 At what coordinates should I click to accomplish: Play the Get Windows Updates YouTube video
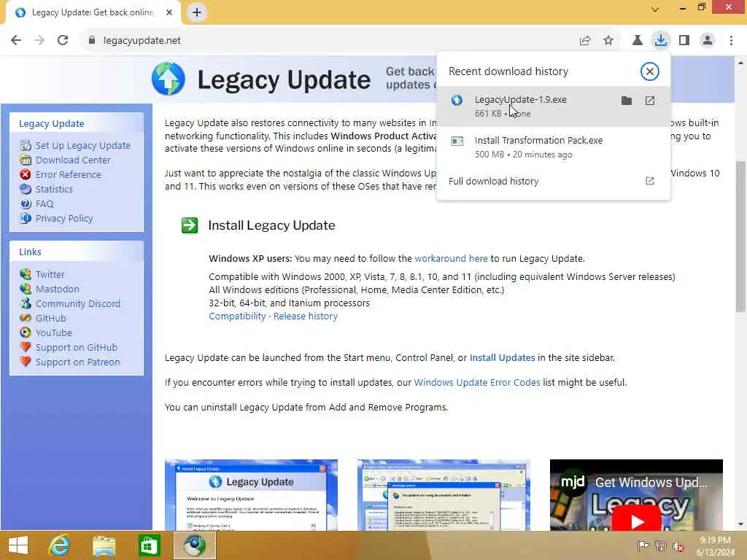pos(636,521)
